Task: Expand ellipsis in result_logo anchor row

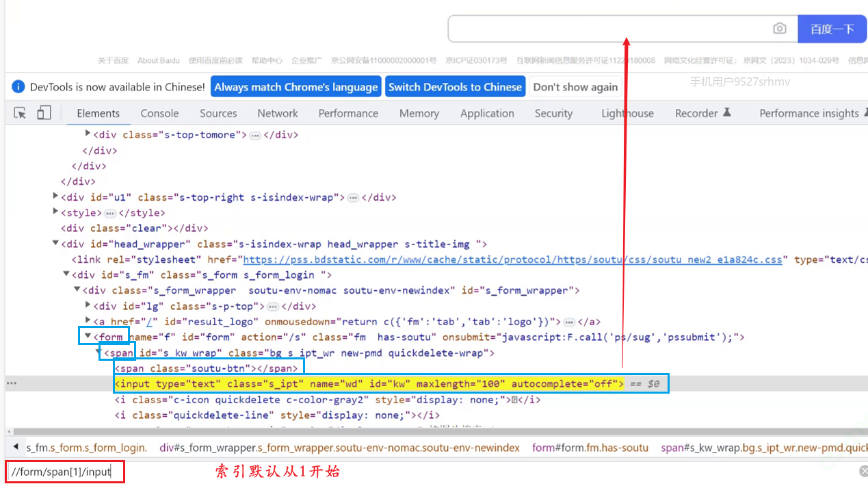Action: coord(569,322)
